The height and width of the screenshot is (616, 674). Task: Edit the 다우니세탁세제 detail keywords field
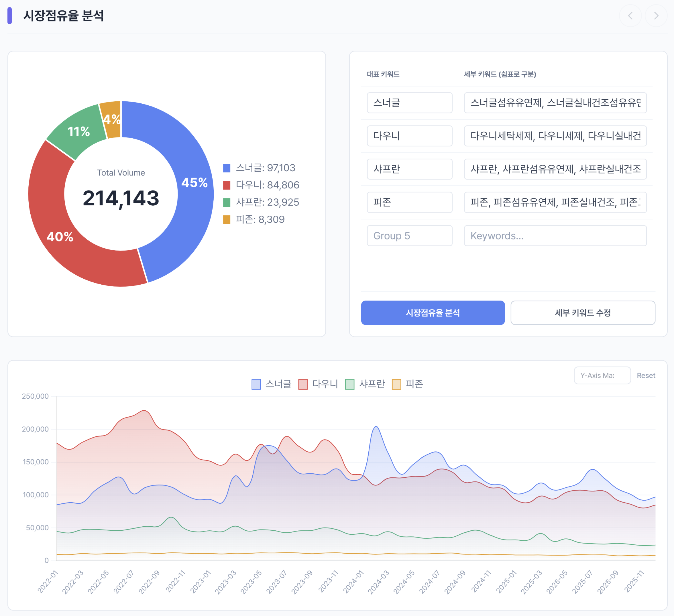(555, 136)
